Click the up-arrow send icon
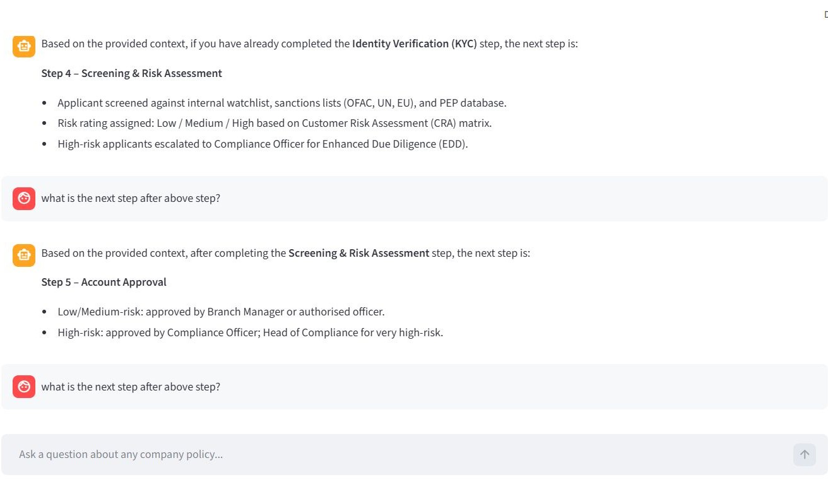This screenshot has height=504, width=828. [804, 454]
